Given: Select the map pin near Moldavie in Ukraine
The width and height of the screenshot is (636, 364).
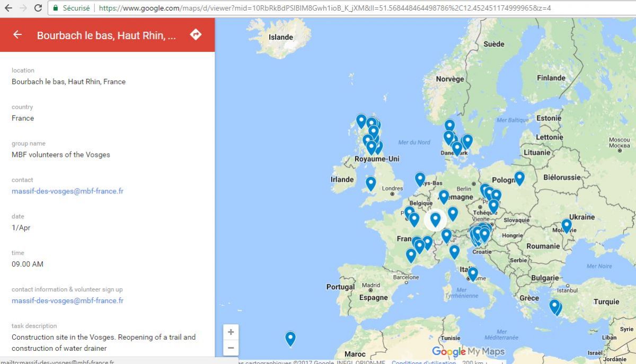Looking at the screenshot, I should pos(567,226).
